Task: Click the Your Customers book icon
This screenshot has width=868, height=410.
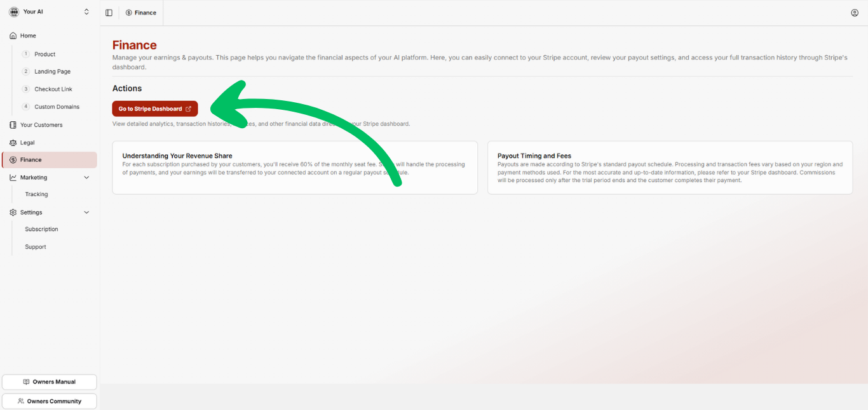Action: click(x=13, y=125)
